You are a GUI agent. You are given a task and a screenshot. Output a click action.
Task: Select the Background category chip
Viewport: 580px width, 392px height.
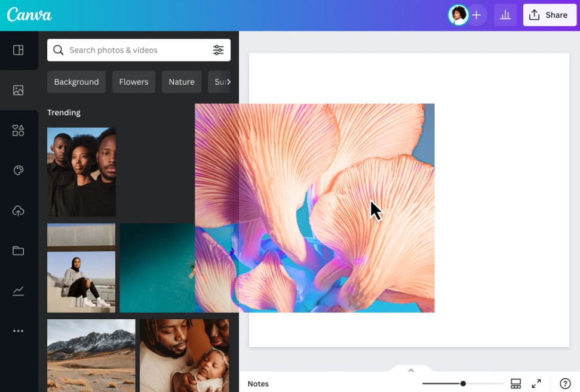(76, 82)
